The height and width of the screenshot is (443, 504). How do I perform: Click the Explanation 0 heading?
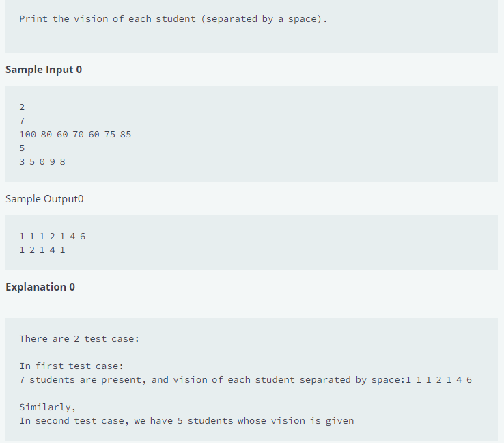(40, 286)
